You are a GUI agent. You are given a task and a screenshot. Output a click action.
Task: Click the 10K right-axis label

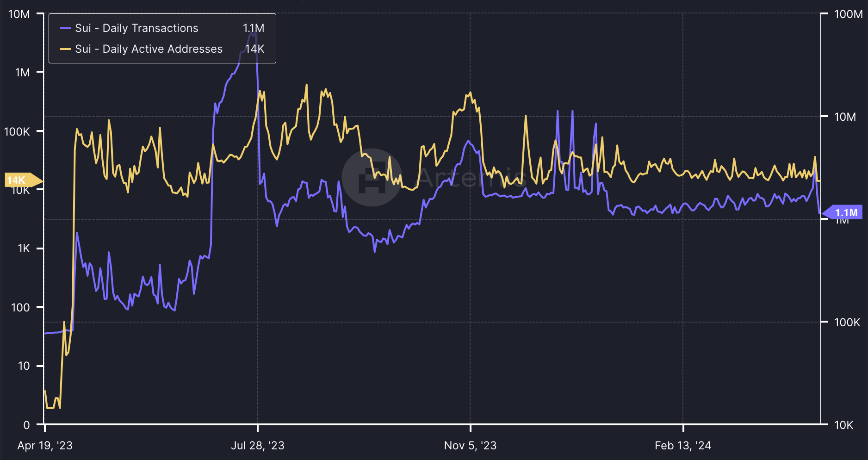[x=843, y=425]
